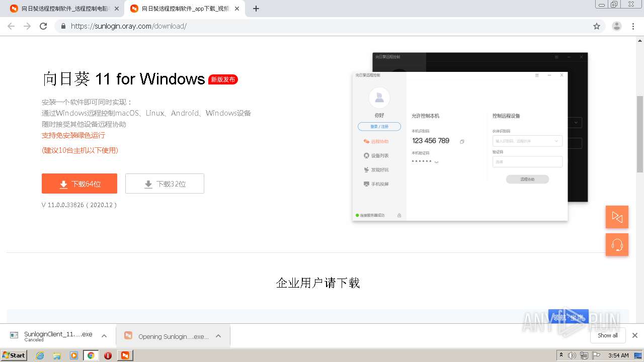This screenshot has height=362, width=644.
Task: Open the volume speaker tray icon
Action: pyautogui.click(x=572, y=355)
